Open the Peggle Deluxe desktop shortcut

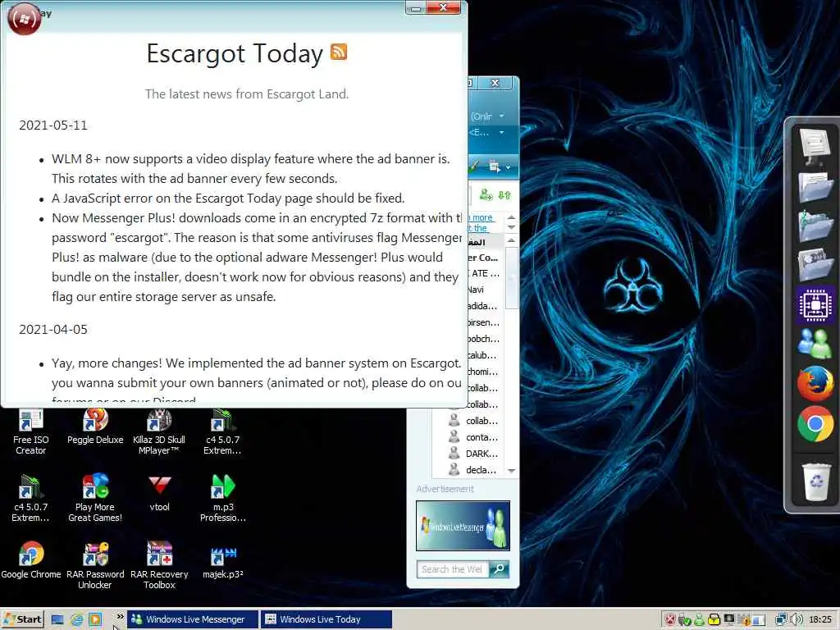95,427
